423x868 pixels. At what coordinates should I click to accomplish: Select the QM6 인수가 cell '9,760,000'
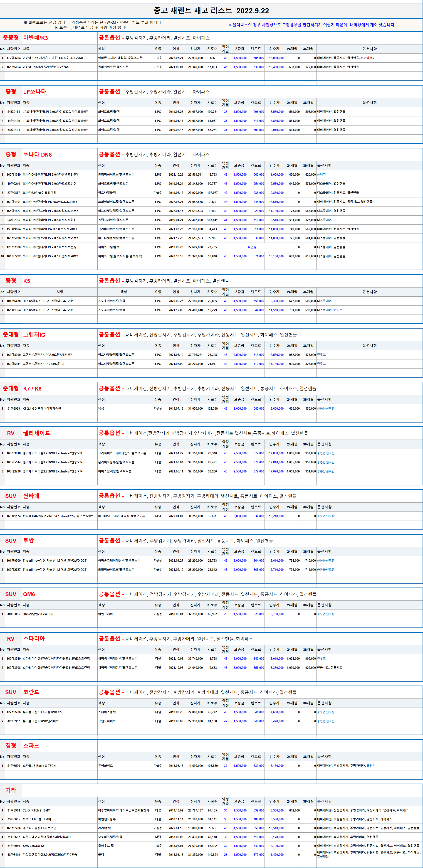(277, 614)
